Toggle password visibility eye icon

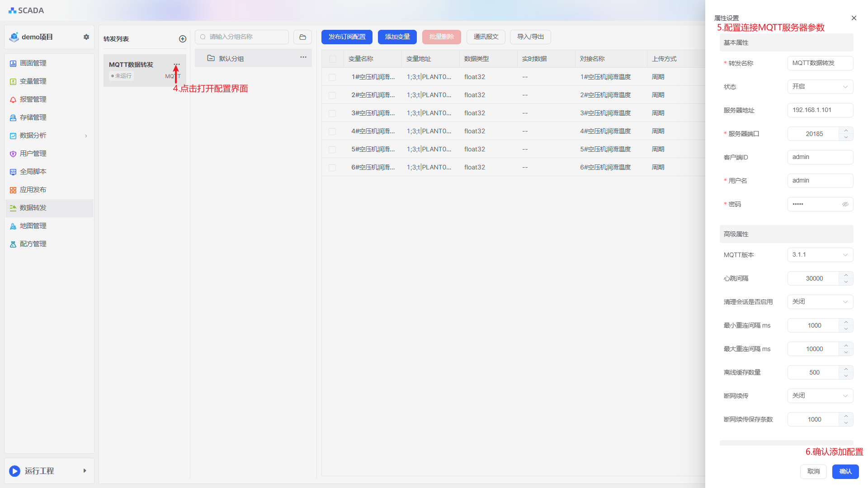pos(845,204)
